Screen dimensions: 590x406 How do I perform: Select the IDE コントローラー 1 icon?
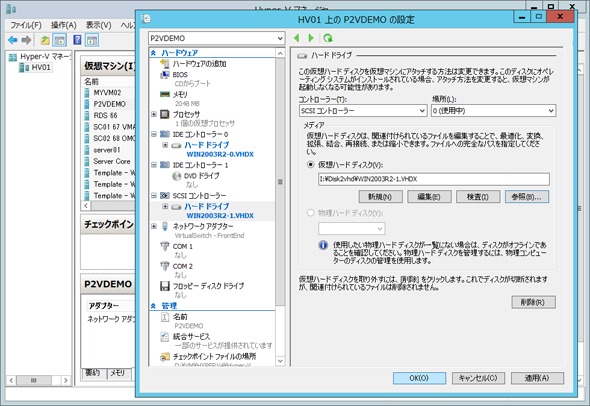tap(165, 165)
